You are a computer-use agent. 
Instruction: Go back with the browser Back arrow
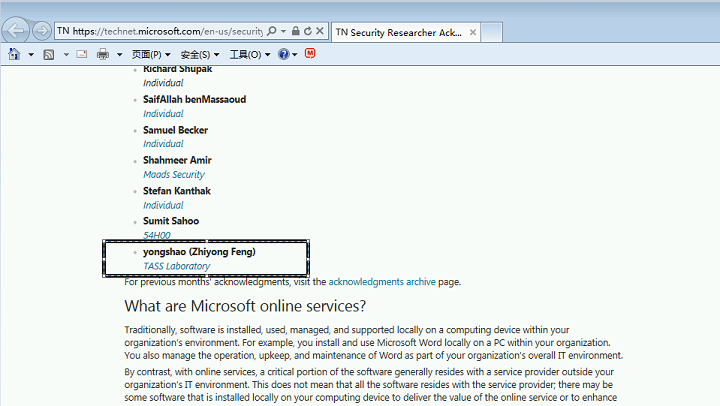coord(16,31)
